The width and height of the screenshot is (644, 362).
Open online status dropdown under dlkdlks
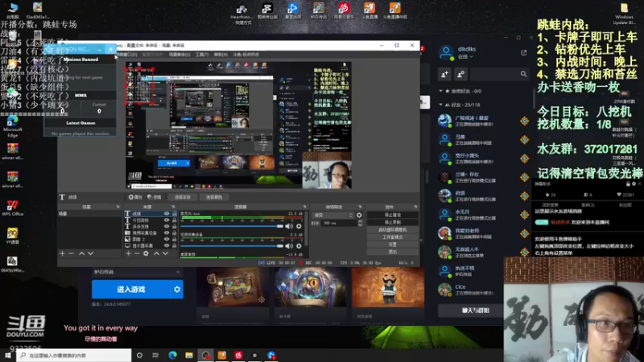(x=465, y=56)
